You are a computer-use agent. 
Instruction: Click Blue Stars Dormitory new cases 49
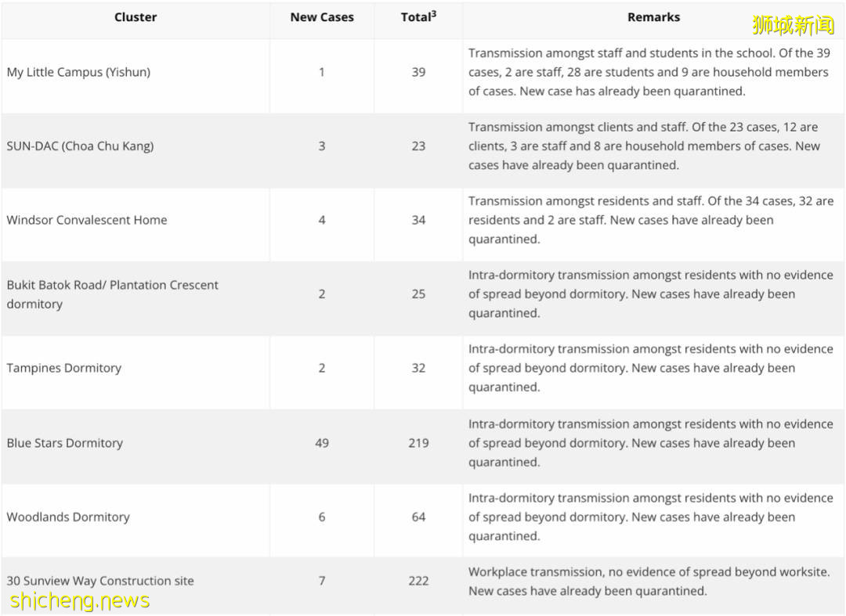321,443
